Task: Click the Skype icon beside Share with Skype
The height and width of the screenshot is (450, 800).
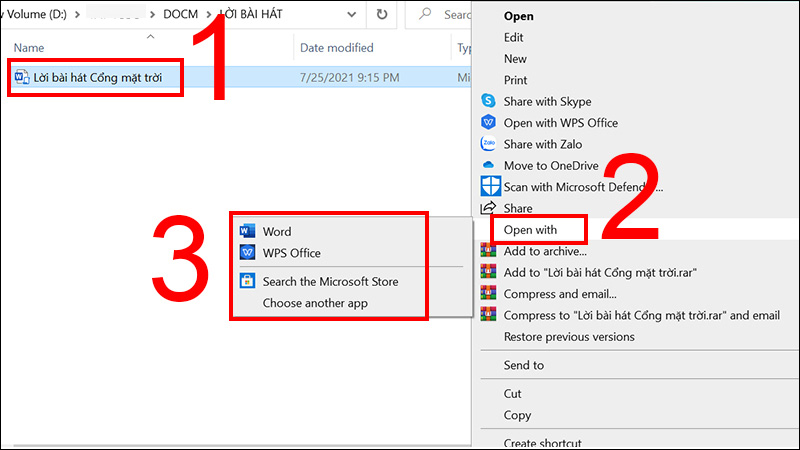Action: pyautogui.click(x=488, y=101)
